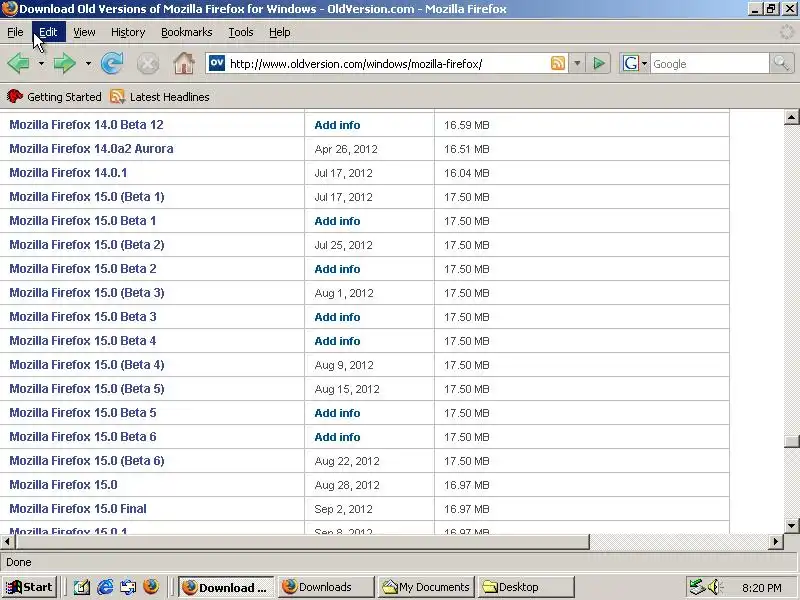This screenshot has width=800, height=600.
Task: Click the horizontal scrollbar thumb
Action: [x=302, y=541]
